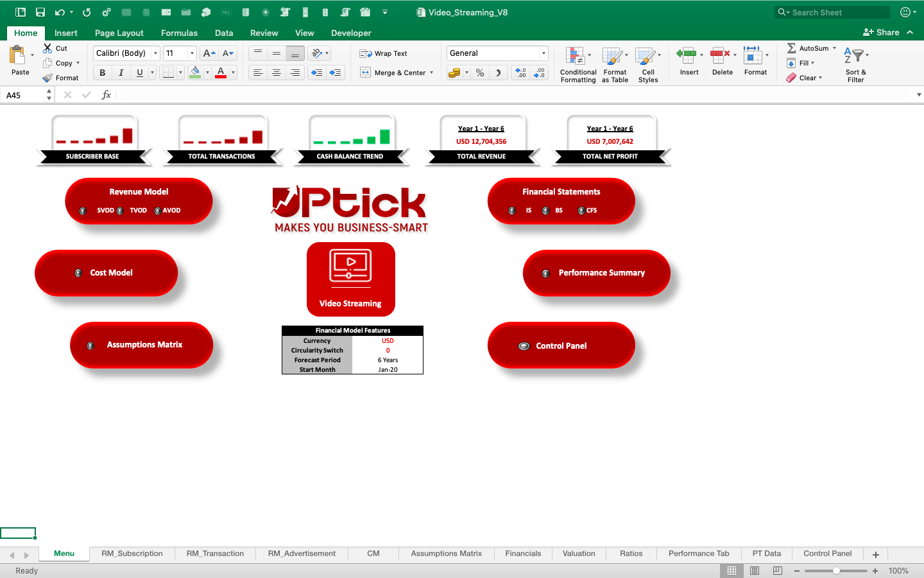This screenshot has width=924, height=578.
Task: Toggle Underline formatting
Action: click(x=139, y=73)
